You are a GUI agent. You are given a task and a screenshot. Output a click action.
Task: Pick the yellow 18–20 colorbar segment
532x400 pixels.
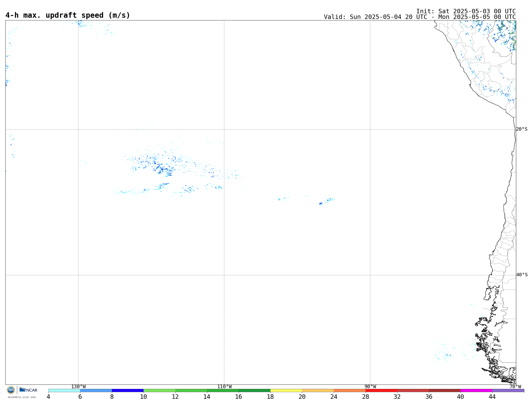286,390
